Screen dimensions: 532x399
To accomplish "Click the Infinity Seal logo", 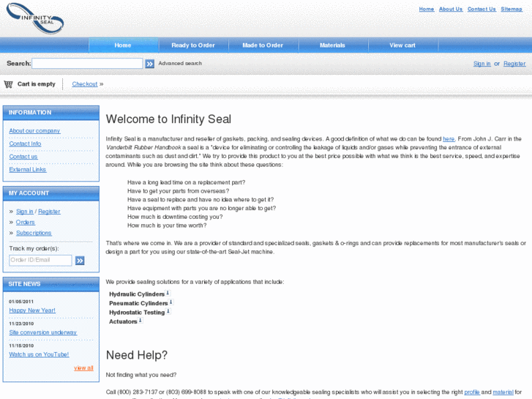I will click(x=35, y=18).
